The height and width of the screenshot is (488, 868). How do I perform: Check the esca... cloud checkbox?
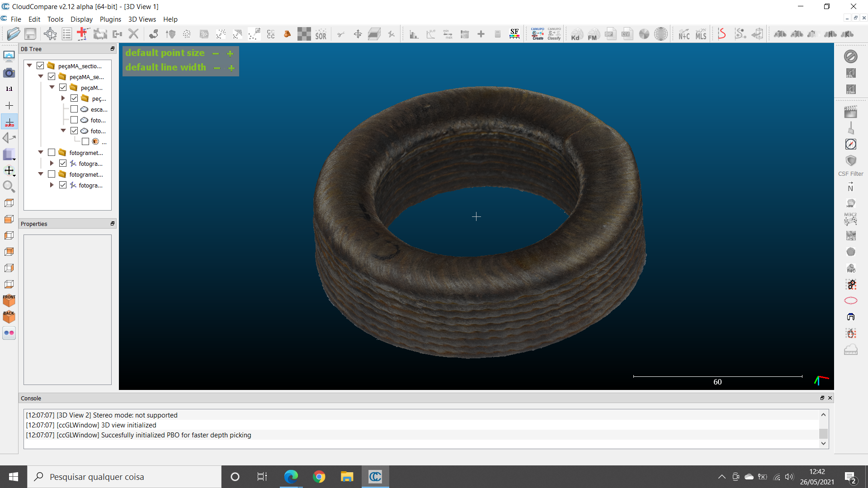74,109
